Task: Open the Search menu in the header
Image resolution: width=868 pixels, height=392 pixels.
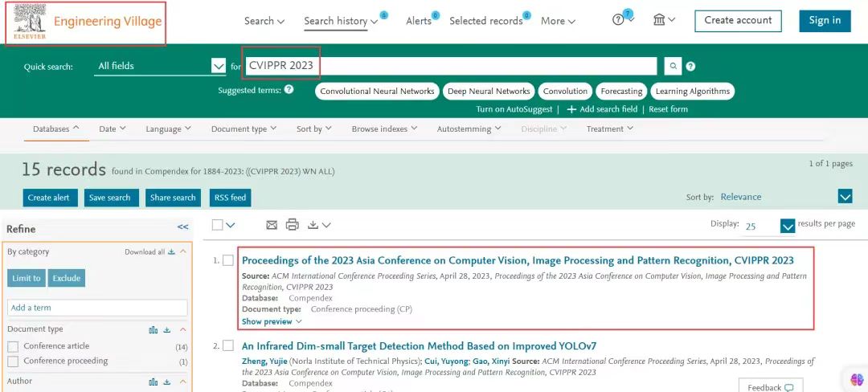Action: pyautogui.click(x=264, y=21)
